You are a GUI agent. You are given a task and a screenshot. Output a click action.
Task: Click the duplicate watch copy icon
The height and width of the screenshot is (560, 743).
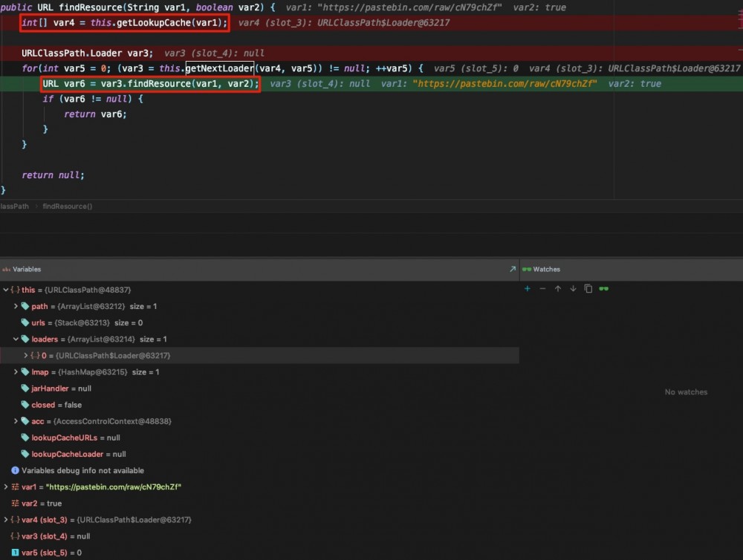click(x=587, y=288)
